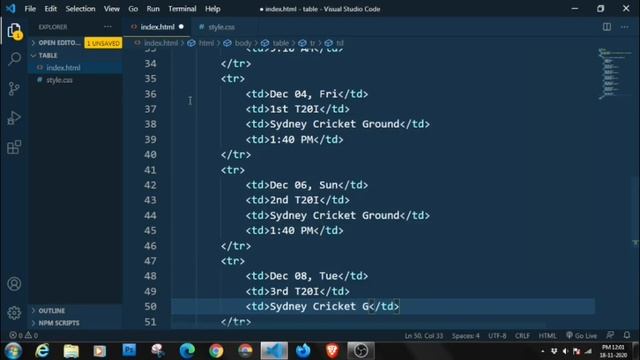
Task: Open the Explorer view in activity bar
Action: (x=14, y=31)
